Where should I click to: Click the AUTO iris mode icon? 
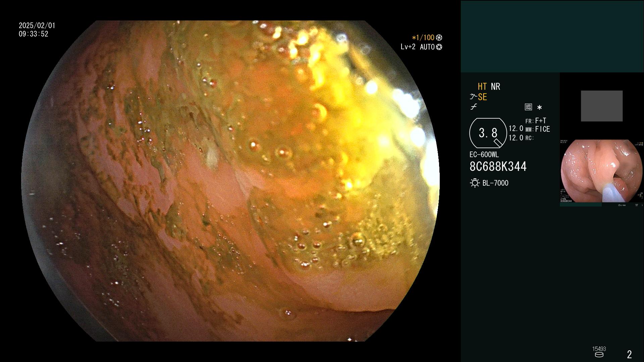coord(439,47)
